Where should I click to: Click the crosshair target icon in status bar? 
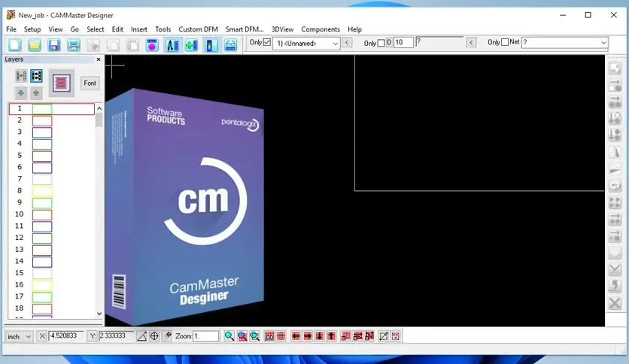154,336
